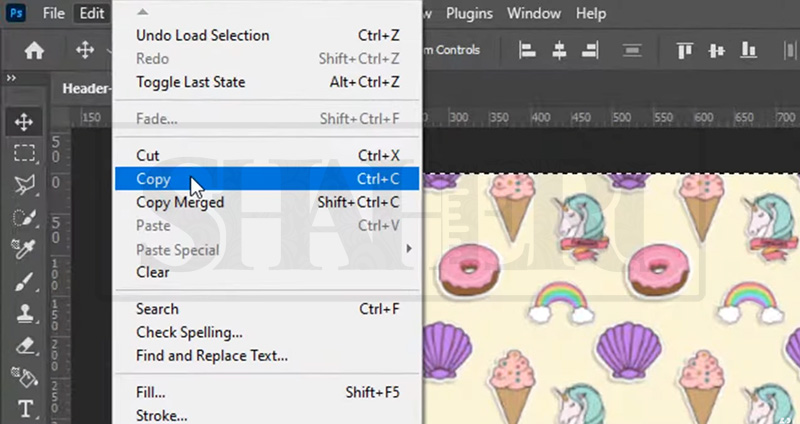The image size is (800, 424).
Task: Select the Clone Stamp tool
Action: pos(24,314)
